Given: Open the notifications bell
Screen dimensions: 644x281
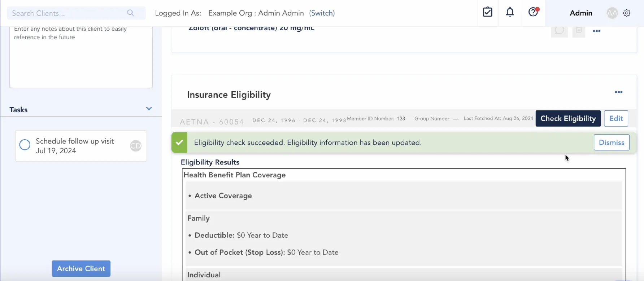Looking at the screenshot, I should (x=510, y=12).
